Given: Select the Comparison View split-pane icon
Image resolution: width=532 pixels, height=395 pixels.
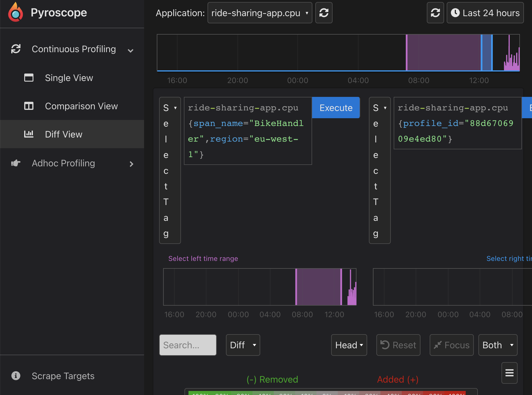Looking at the screenshot, I should [29, 106].
